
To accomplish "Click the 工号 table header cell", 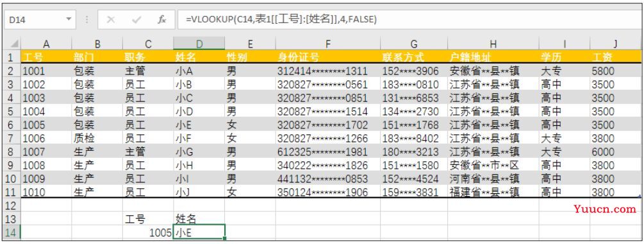I will tap(46, 57).
